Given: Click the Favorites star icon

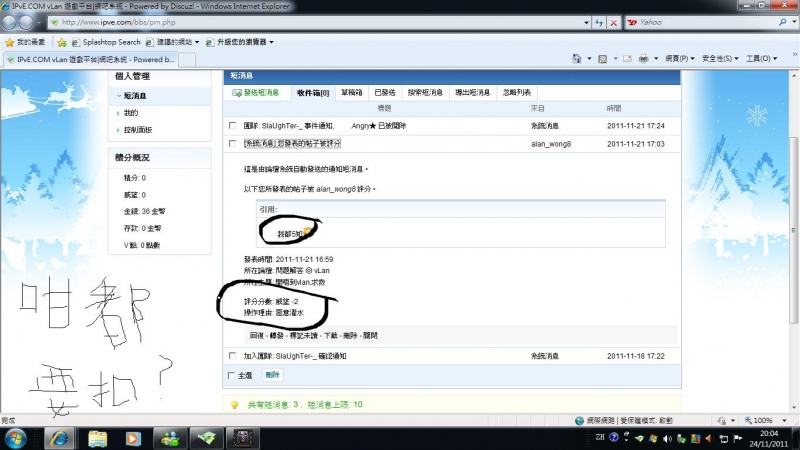Looking at the screenshot, I should [x=11, y=42].
